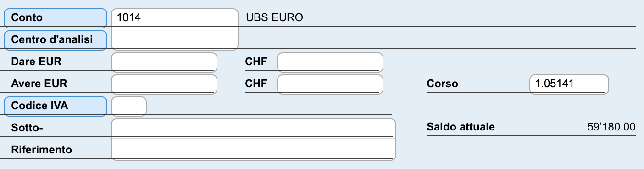Click the Saldo attuale label
The width and height of the screenshot is (644, 169).
(461, 127)
